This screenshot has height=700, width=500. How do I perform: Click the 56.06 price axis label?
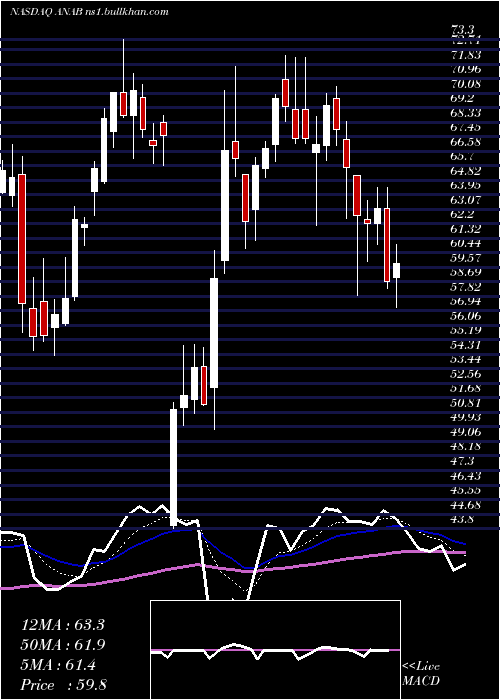tap(466, 316)
